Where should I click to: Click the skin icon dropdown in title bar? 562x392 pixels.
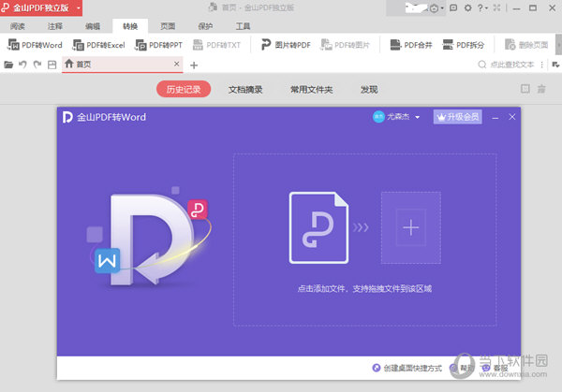coord(436,7)
